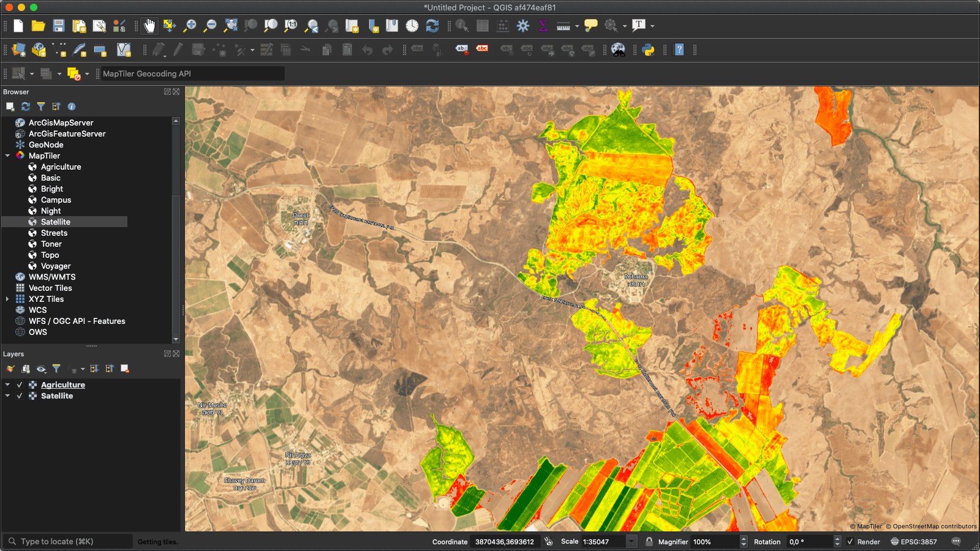Open the Scale dropdown in status bar

[x=631, y=541]
